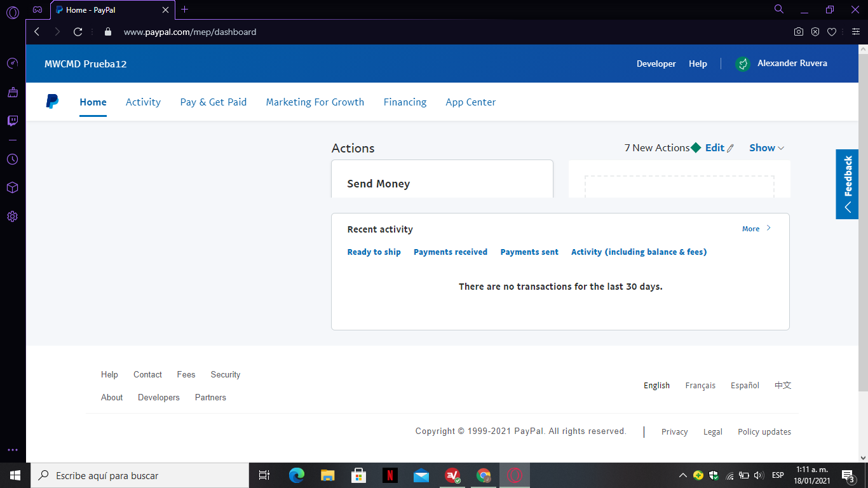Image resolution: width=868 pixels, height=488 pixels.
Task: Open History clock in sidebar
Action: [x=12, y=159]
